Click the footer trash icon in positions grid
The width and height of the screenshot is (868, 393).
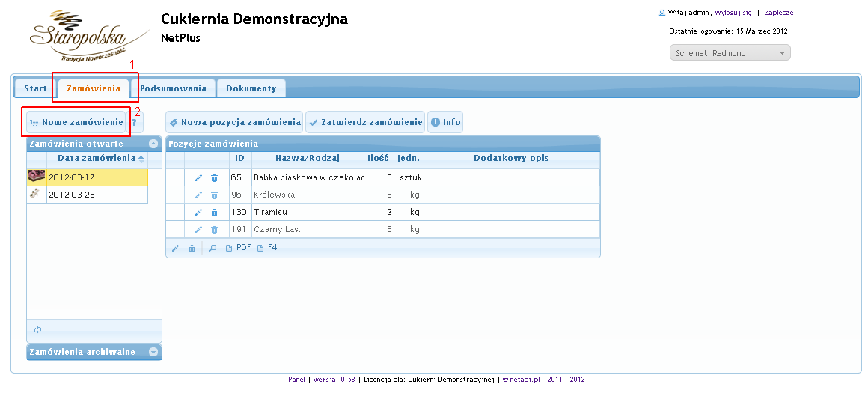click(x=192, y=248)
